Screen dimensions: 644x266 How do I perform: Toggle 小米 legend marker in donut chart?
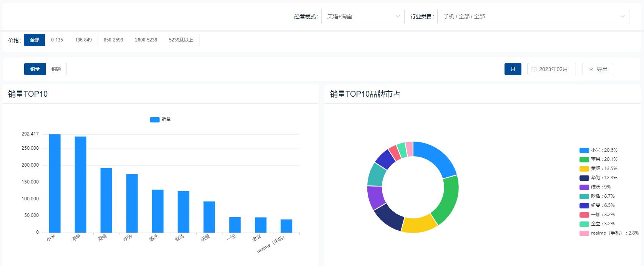point(584,150)
